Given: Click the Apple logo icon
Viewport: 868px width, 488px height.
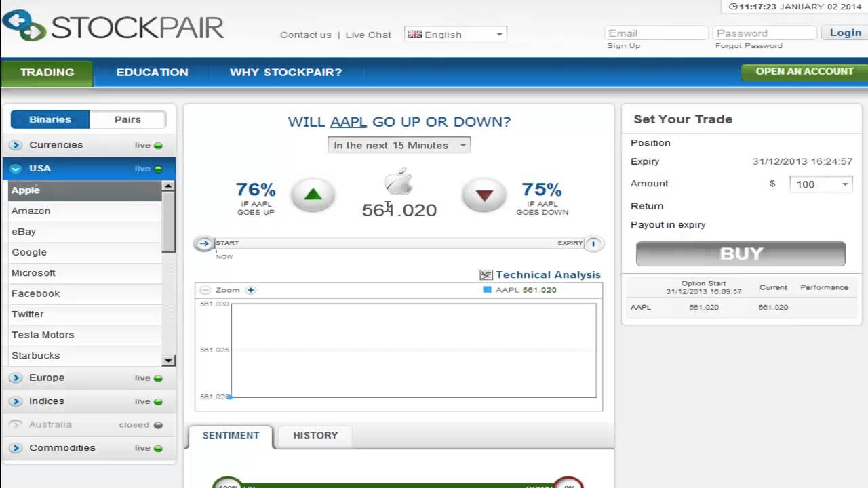Looking at the screenshot, I should (x=399, y=183).
